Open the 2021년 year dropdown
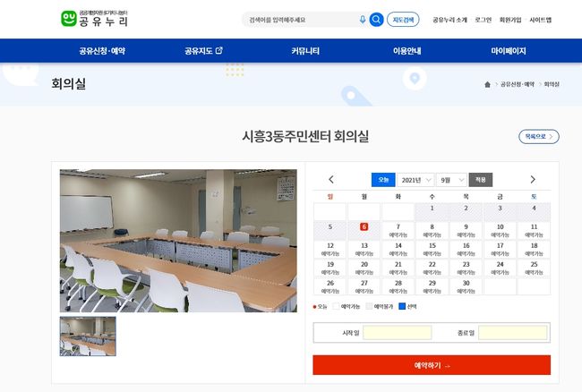 415,180
